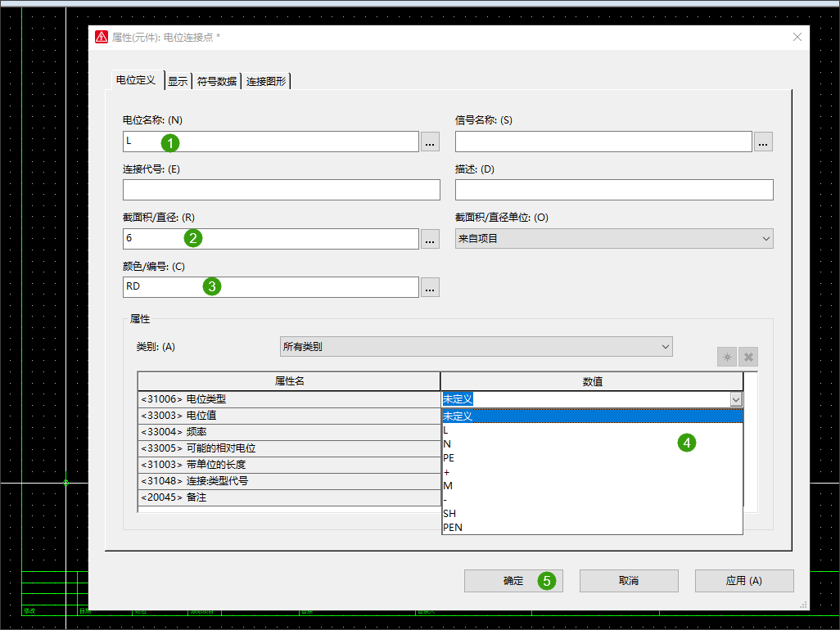Click the 电位名称 input field

click(270, 142)
